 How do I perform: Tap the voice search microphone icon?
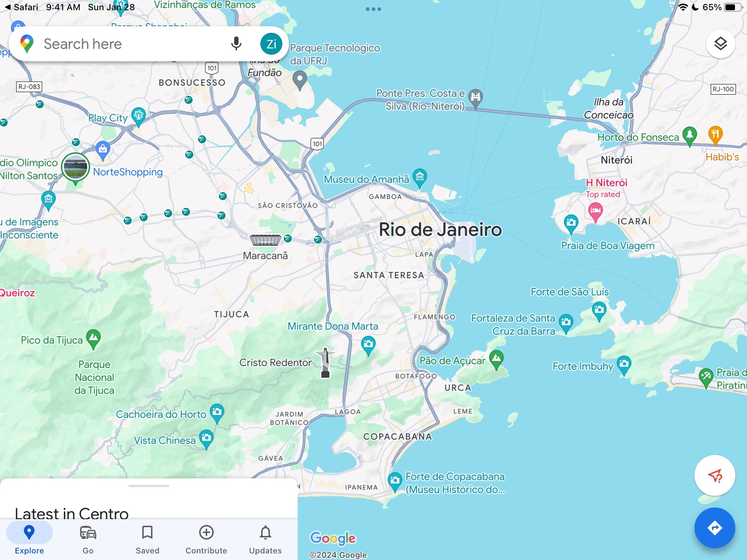pyautogui.click(x=236, y=44)
